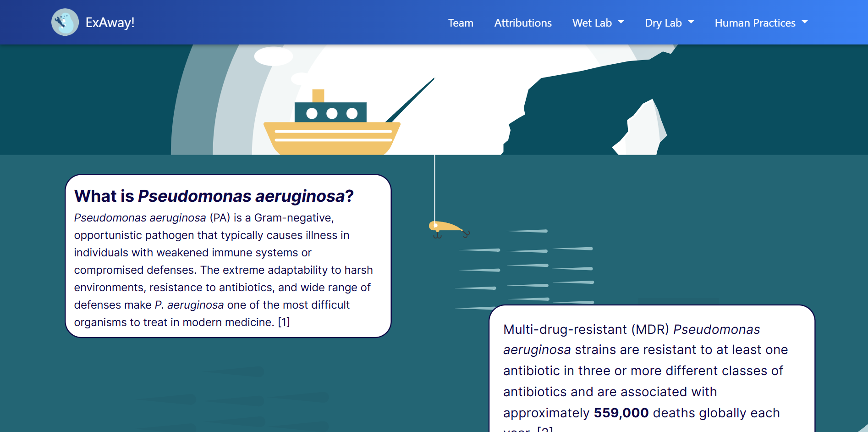Click the Wet Lab menu label
This screenshot has width=868, height=432.
pyautogui.click(x=592, y=23)
